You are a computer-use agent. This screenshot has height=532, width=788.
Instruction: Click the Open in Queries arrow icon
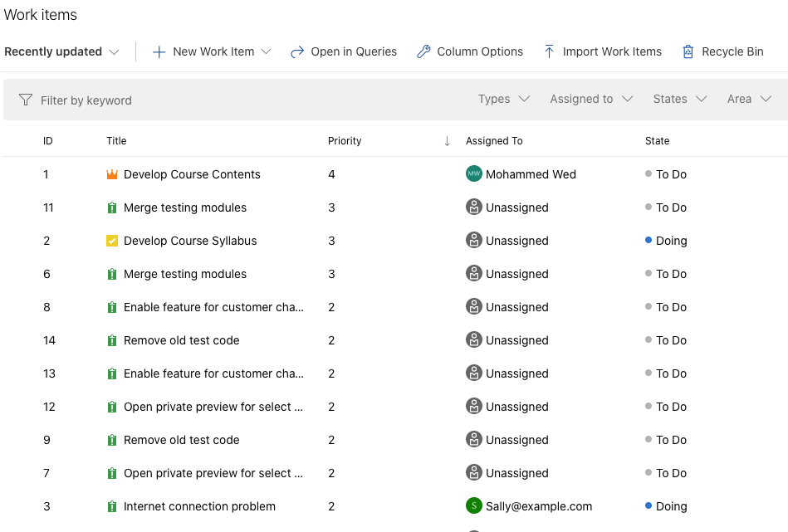pyautogui.click(x=297, y=51)
